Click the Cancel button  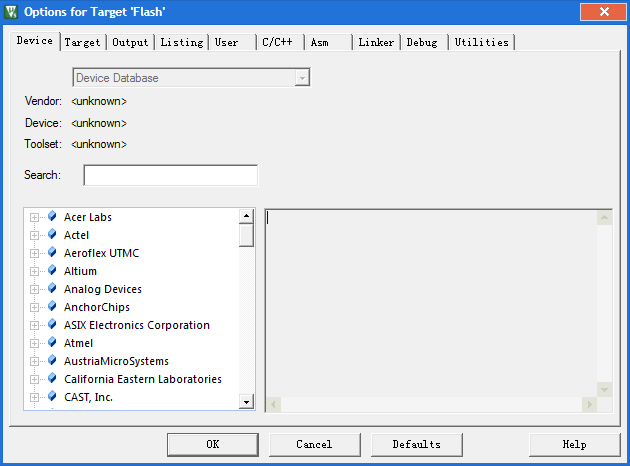[x=314, y=444]
